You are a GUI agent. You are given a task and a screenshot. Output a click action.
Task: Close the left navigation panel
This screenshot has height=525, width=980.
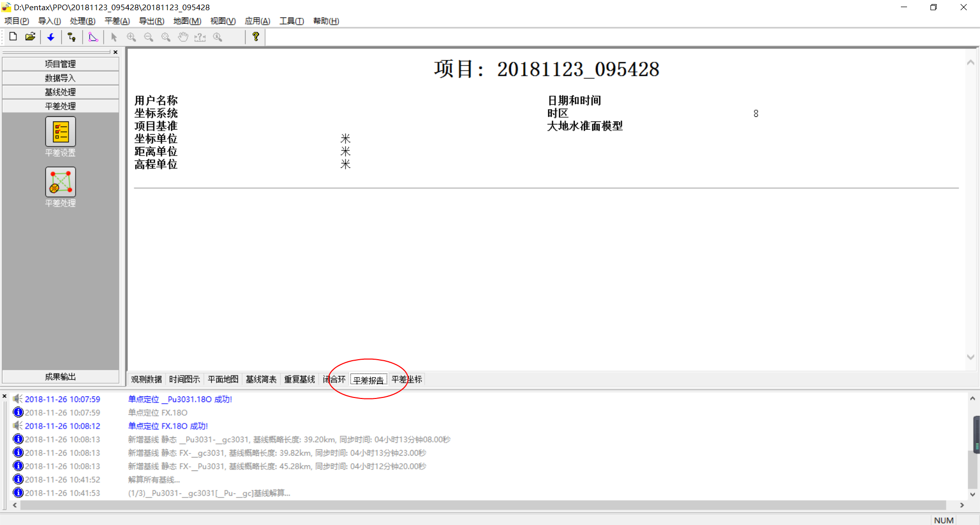[115, 52]
